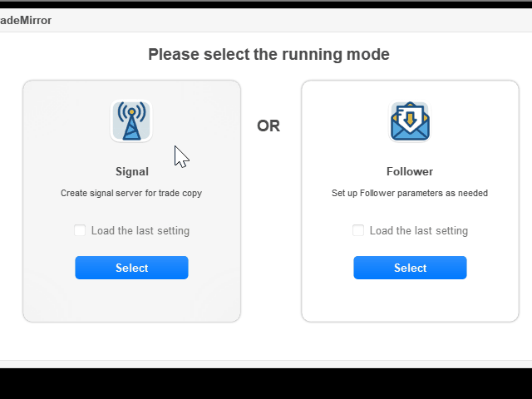Click the Signal antenna tower icon
Viewport: 532px width, 399px height.
pos(131,121)
